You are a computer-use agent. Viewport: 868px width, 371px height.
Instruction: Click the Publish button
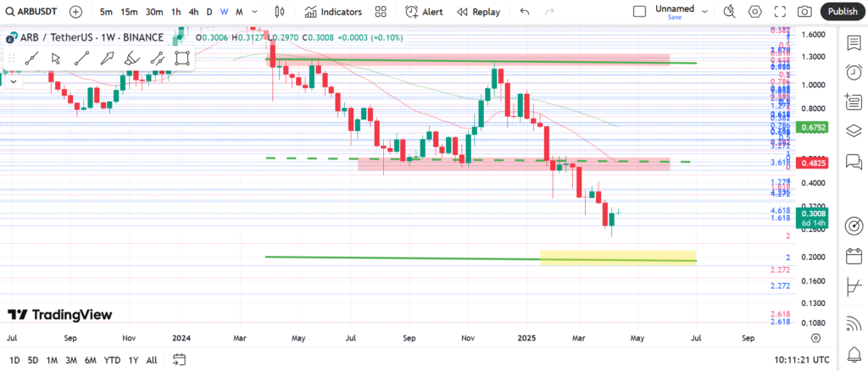tap(842, 12)
